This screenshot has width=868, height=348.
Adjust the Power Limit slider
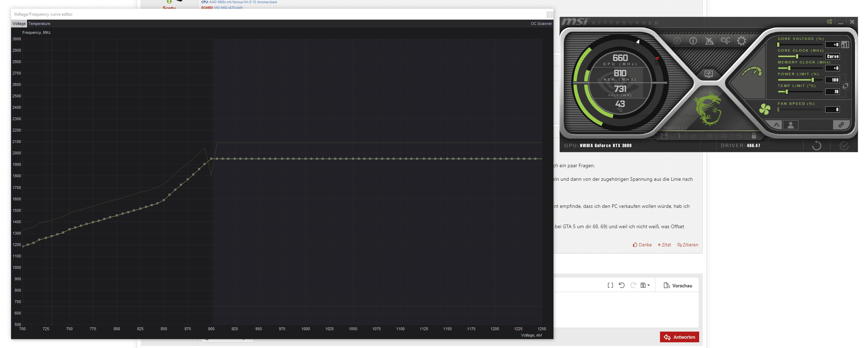click(x=800, y=80)
